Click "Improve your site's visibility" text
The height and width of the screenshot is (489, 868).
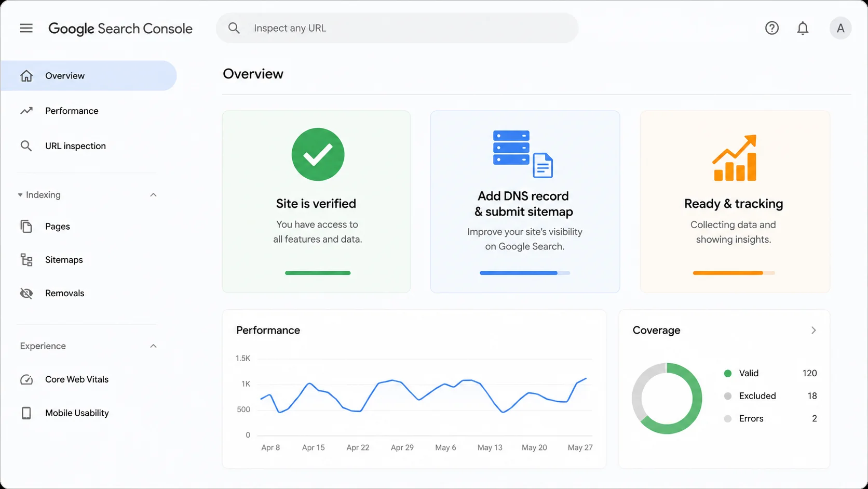[x=525, y=232]
